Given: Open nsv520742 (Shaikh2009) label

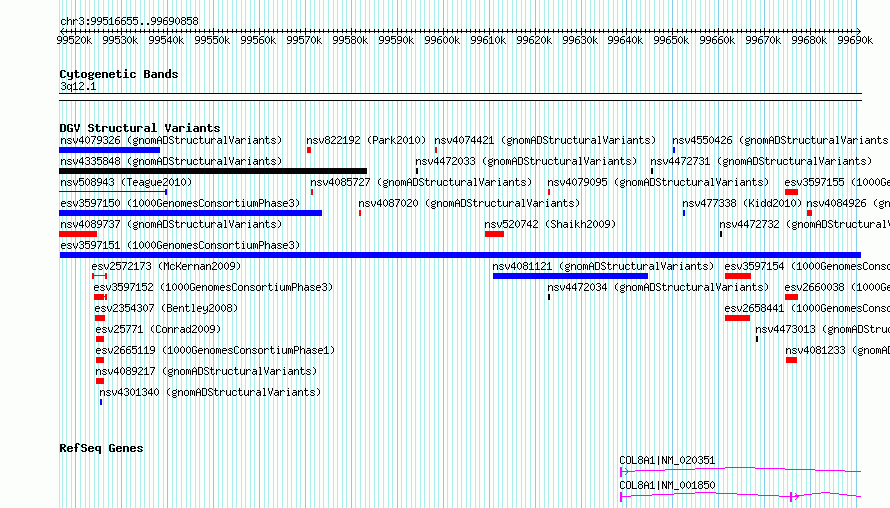Looking at the screenshot, I should (x=550, y=224).
